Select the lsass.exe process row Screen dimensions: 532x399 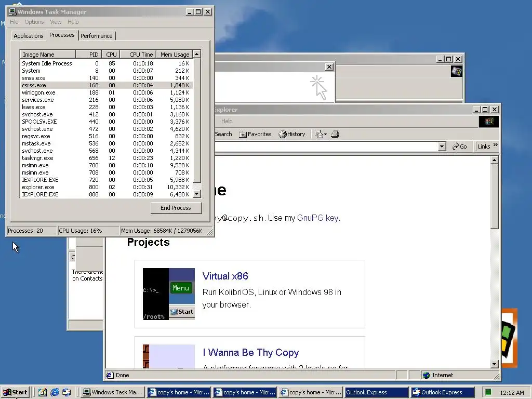coord(107,107)
